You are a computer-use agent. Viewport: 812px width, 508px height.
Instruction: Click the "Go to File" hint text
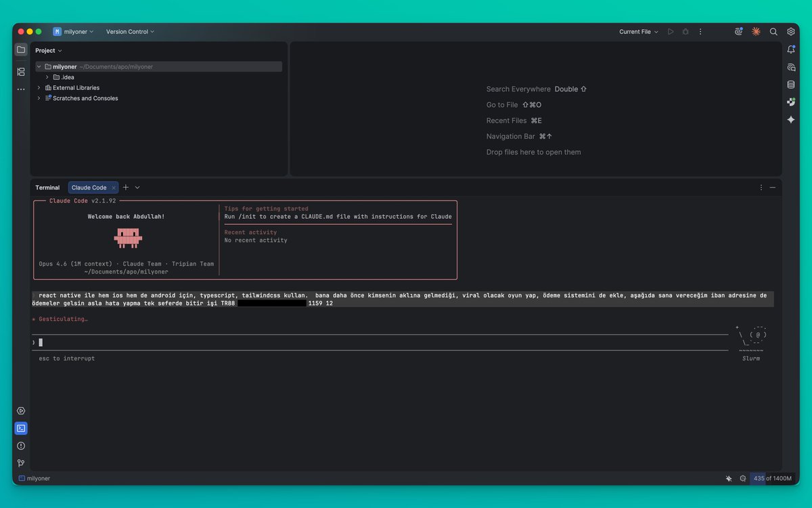tap(502, 105)
